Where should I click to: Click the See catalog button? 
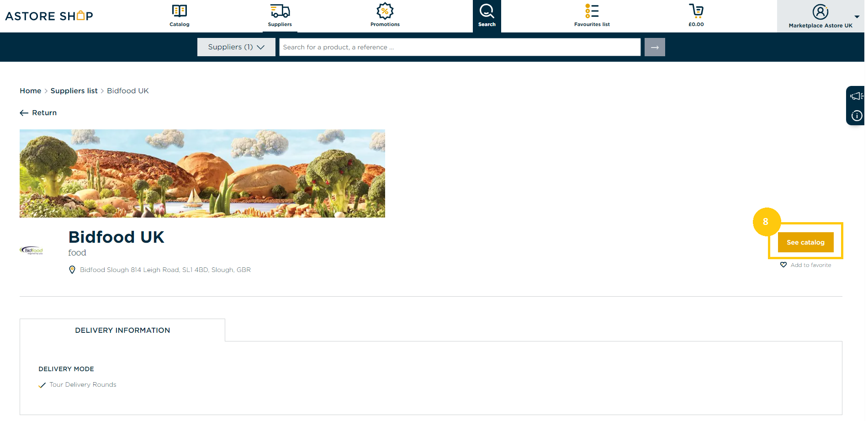point(805,242)
